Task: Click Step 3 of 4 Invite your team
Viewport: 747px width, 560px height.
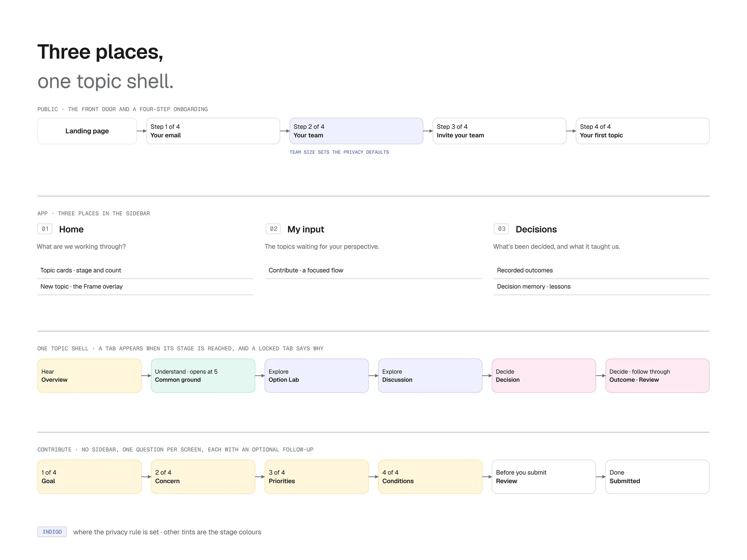Action: pos(499,131)
